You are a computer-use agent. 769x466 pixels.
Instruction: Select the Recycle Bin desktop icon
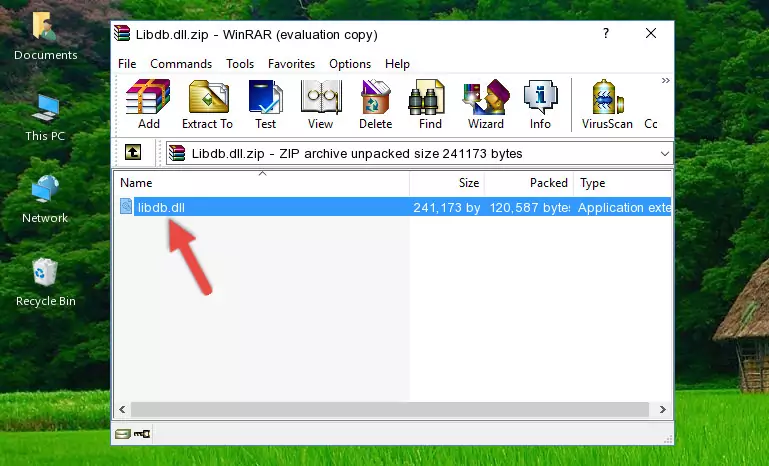(x=45, y=282)
